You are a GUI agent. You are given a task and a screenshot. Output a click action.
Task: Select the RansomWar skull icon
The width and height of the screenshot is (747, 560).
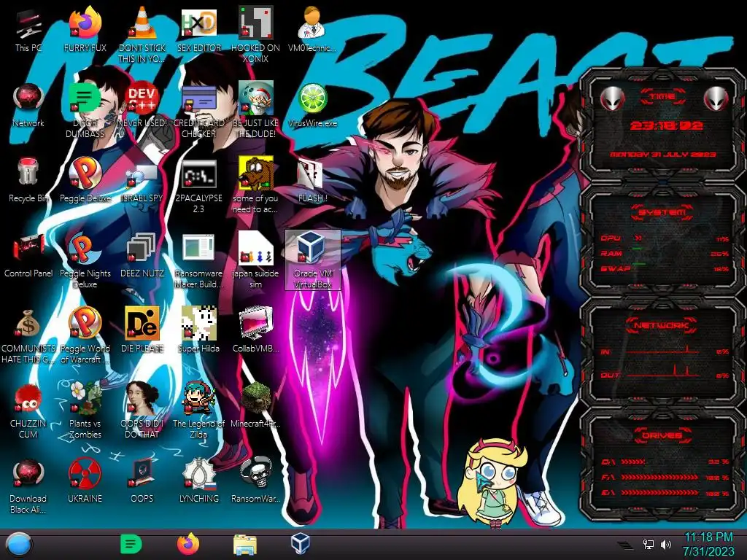(256, 481)
